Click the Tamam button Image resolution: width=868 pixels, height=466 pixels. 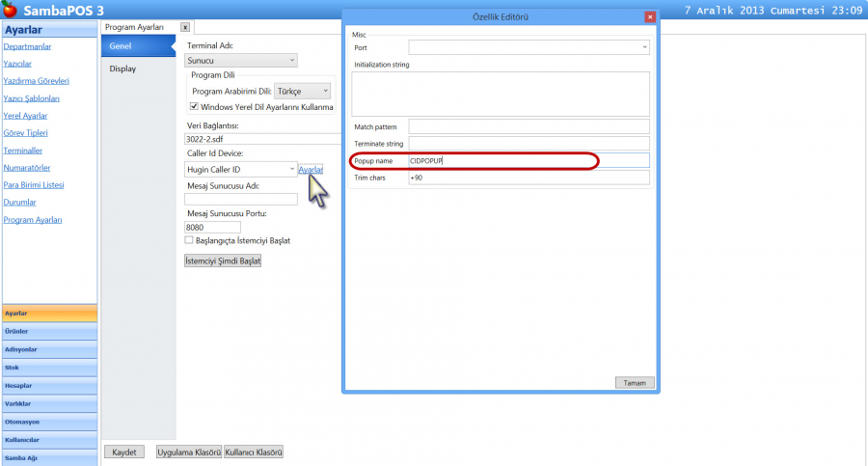click(635, 383)
